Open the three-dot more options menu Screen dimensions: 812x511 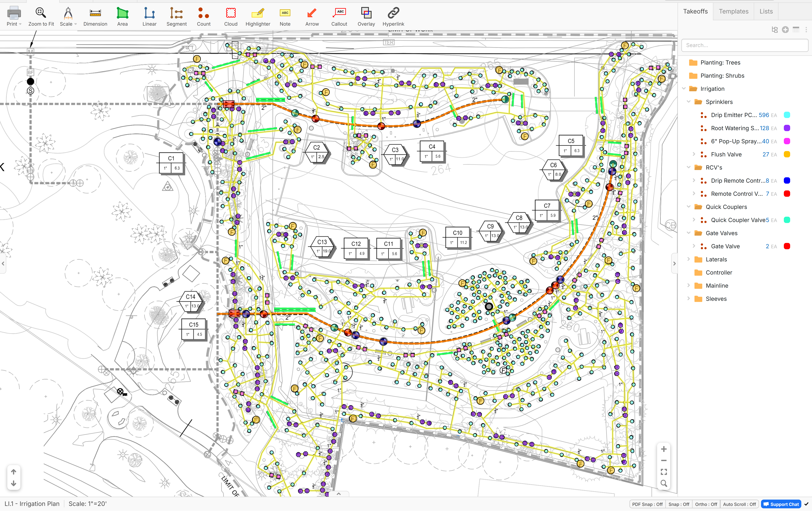(806, 30)
